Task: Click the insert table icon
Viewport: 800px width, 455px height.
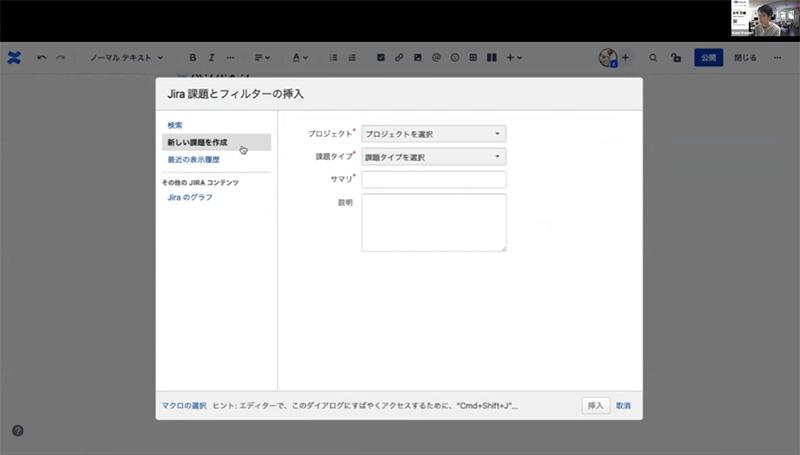Action: click(x=473, y=58)
